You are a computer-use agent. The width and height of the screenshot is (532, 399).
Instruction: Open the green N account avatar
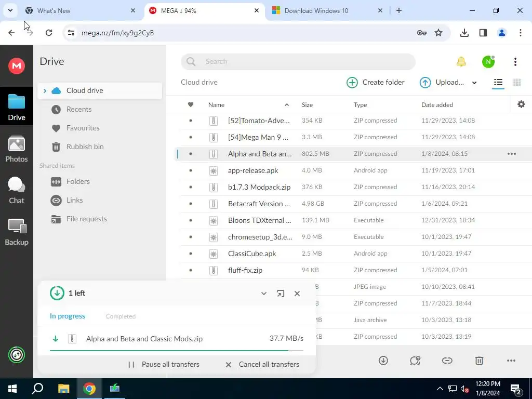488,61
